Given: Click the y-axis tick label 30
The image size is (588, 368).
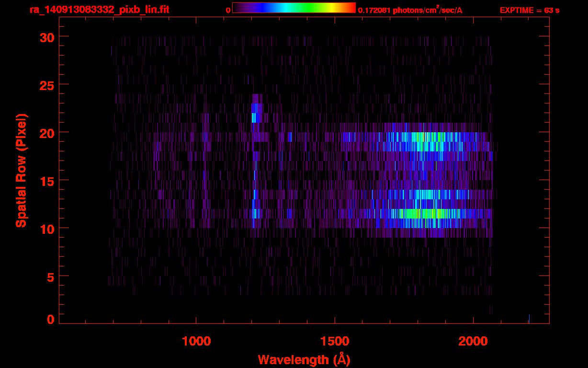Looking at the screenshot, I should [46, 37].
